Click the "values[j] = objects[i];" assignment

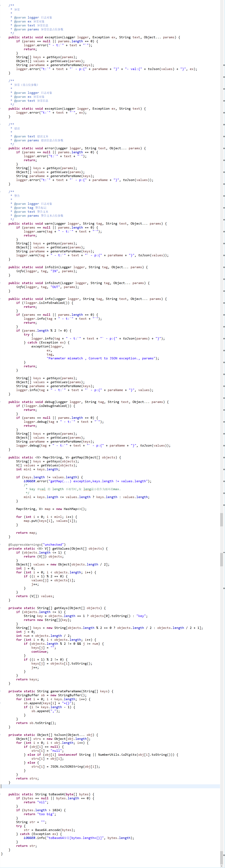pyautogui.click(x=54, y=580)
